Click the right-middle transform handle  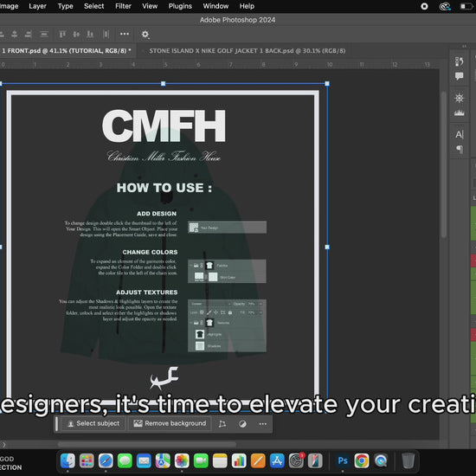tap(327, 248)
